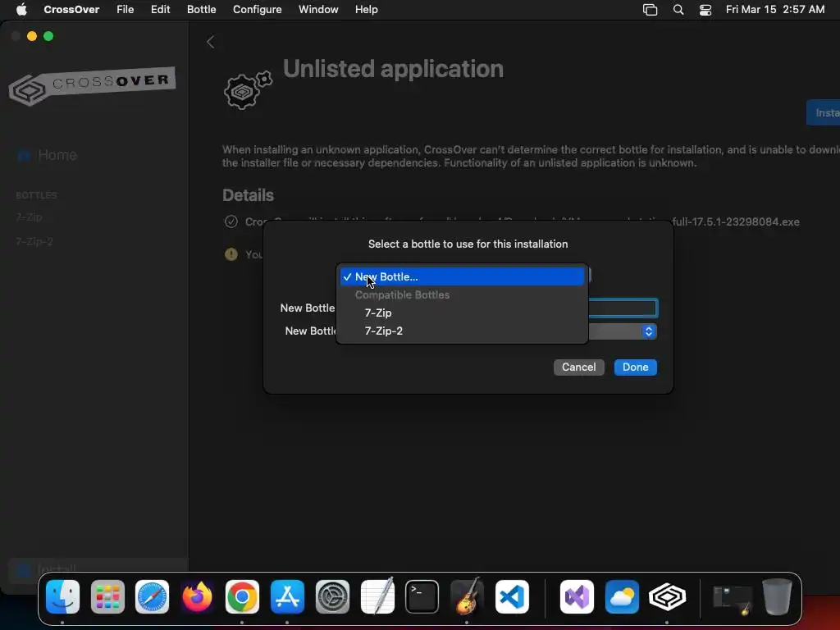The width and height of the screenshot is (840, 630).
Task: Open the Trash from the Dock
Action: pos(777,597)
